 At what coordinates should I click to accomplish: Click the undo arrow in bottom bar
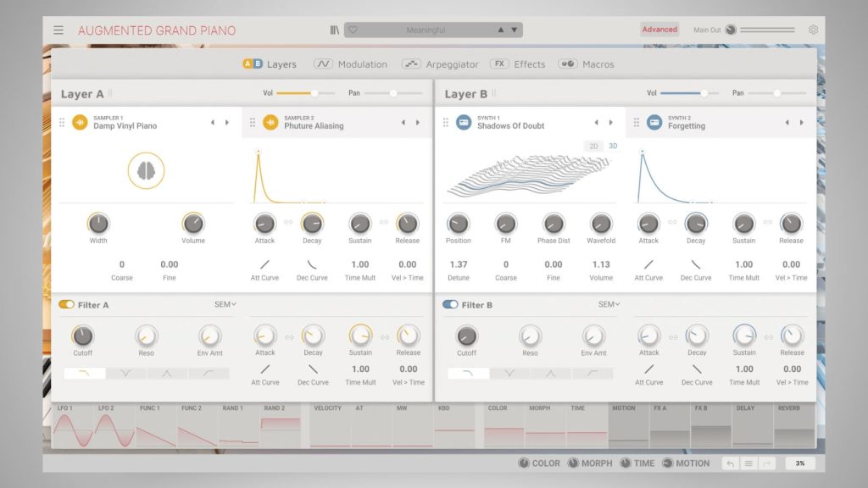pos(730,463)
